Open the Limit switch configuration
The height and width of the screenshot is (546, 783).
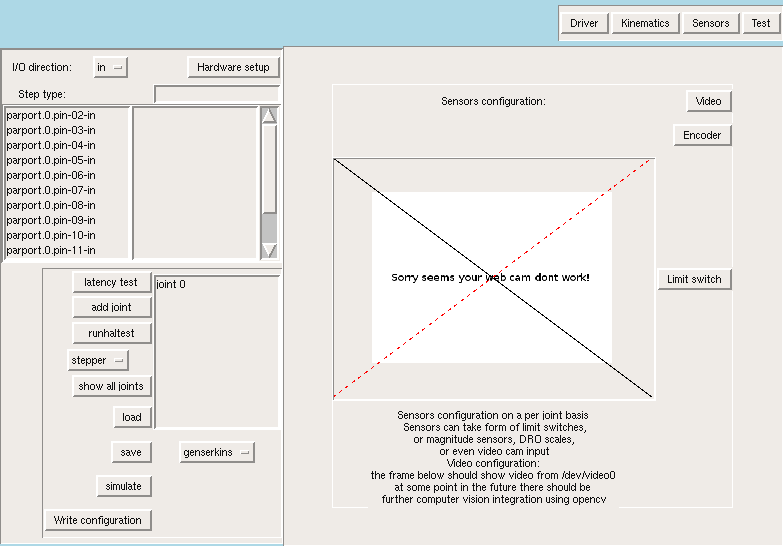tap(694, 279)
